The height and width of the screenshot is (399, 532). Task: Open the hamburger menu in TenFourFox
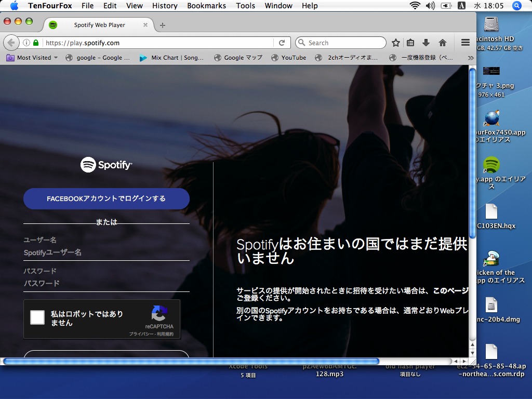pos(465,43)
